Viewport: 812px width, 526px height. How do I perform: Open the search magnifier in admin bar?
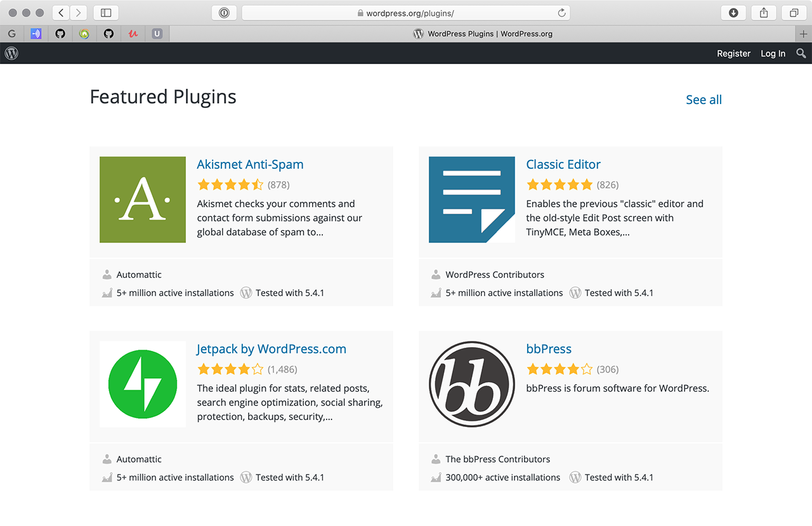click(x=801, y=53)
